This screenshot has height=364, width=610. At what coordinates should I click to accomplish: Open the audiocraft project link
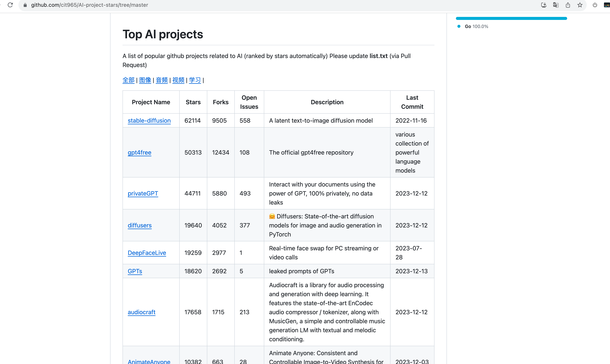pyautogui.click(x=141, y=312)
